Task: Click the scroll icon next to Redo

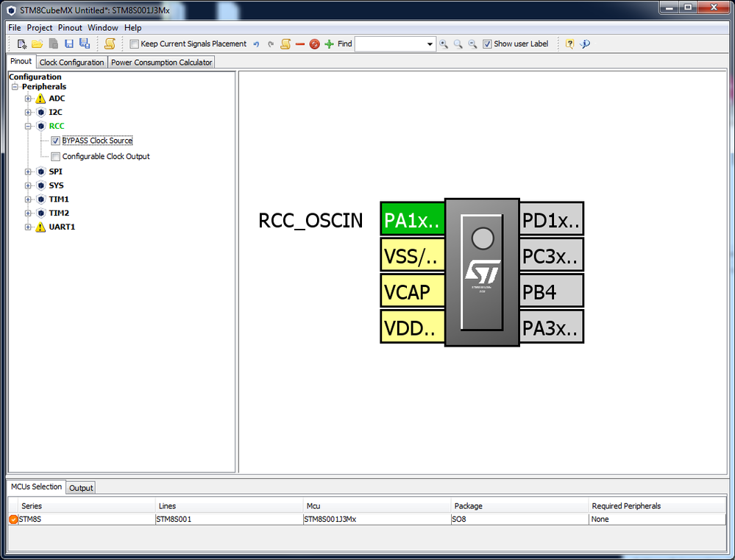Action: point(285,44)
